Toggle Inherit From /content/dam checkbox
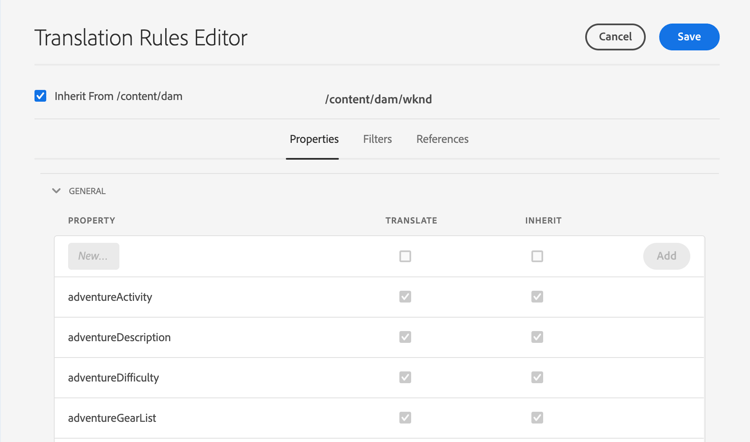 point(41,96)
